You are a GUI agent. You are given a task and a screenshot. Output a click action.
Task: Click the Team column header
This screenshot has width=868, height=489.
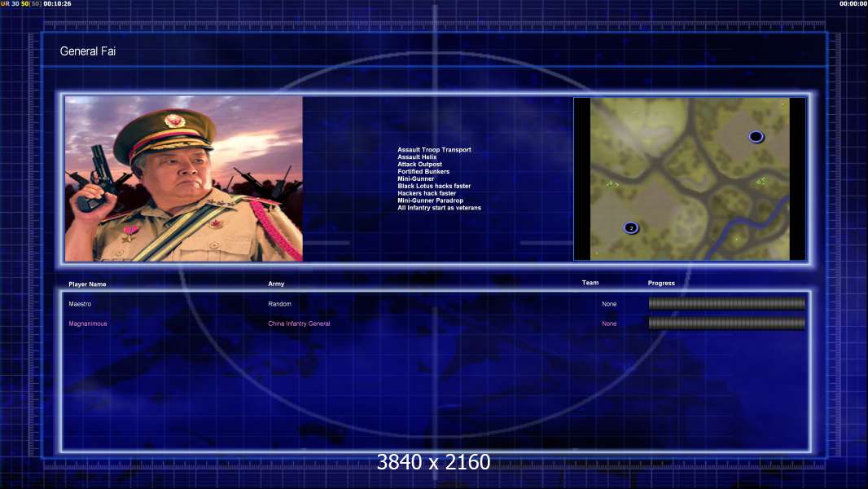click(x=590, y=283)
